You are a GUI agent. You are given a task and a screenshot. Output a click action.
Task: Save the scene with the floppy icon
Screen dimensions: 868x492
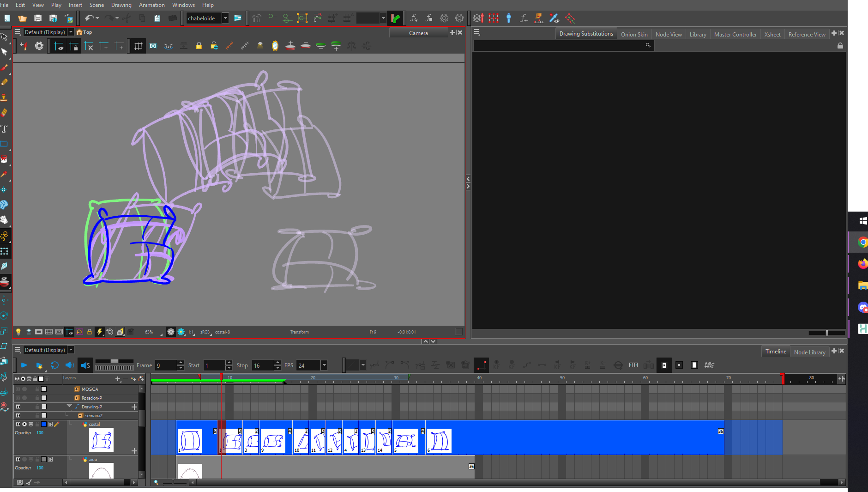pyautogui.click(x=38, y=18)
